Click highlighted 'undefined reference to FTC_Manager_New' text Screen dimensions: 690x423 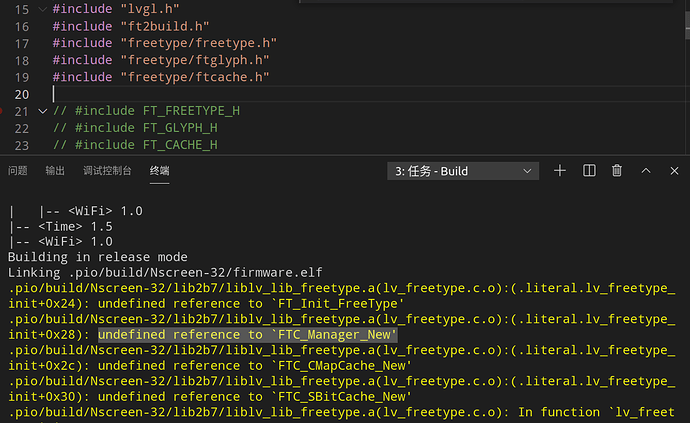[247, 335]
